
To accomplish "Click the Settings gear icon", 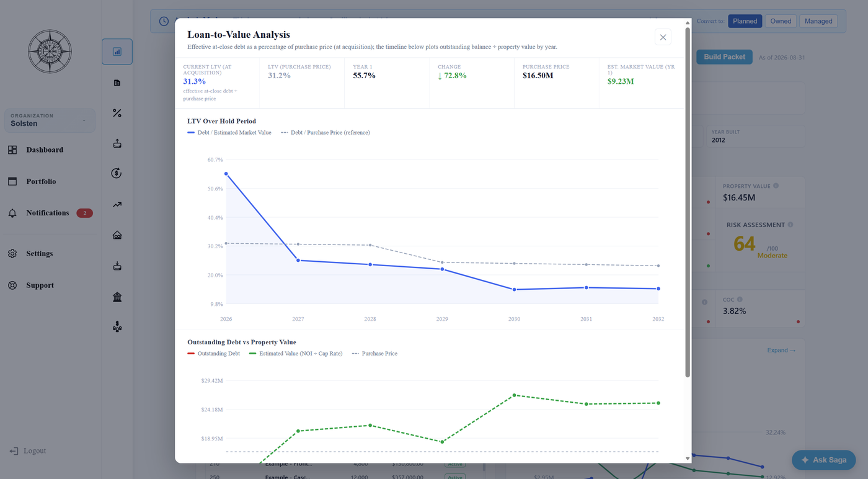I will (12, 254).
